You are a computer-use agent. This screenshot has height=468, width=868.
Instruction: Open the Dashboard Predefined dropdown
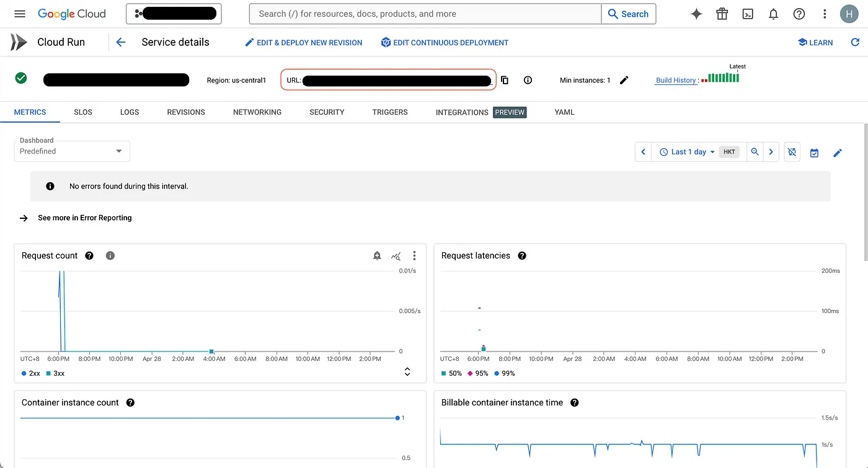point(72,151)
